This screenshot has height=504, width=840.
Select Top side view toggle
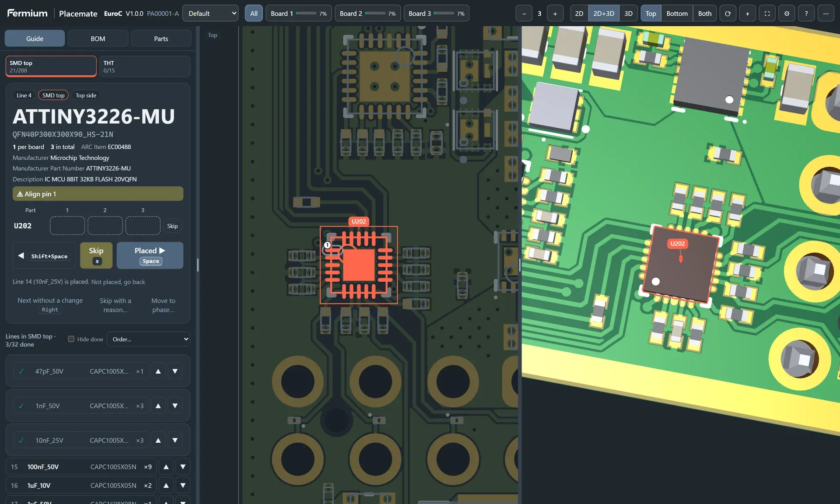[651, 14]
